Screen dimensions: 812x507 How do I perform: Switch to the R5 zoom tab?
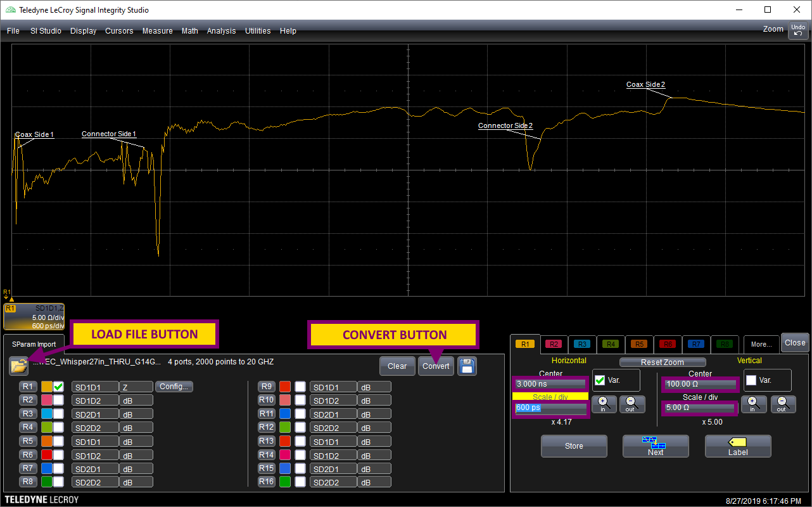point(640,344)
